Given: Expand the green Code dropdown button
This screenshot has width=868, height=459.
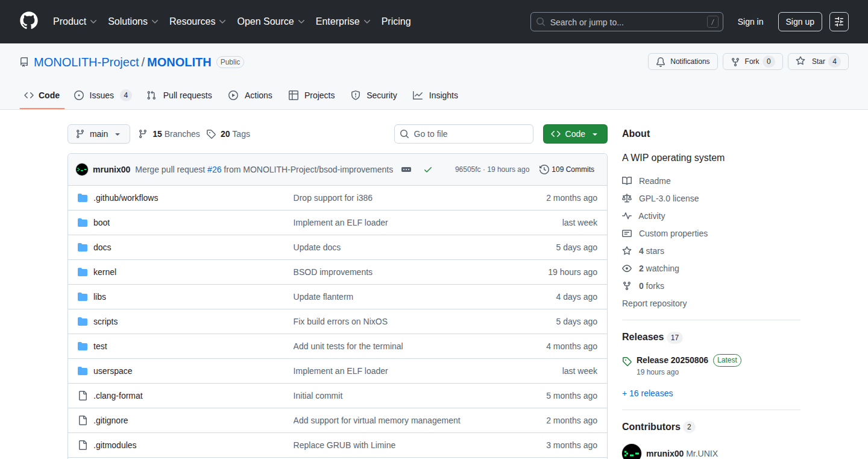Looking at the screenshot, I should tap(575, 134).
